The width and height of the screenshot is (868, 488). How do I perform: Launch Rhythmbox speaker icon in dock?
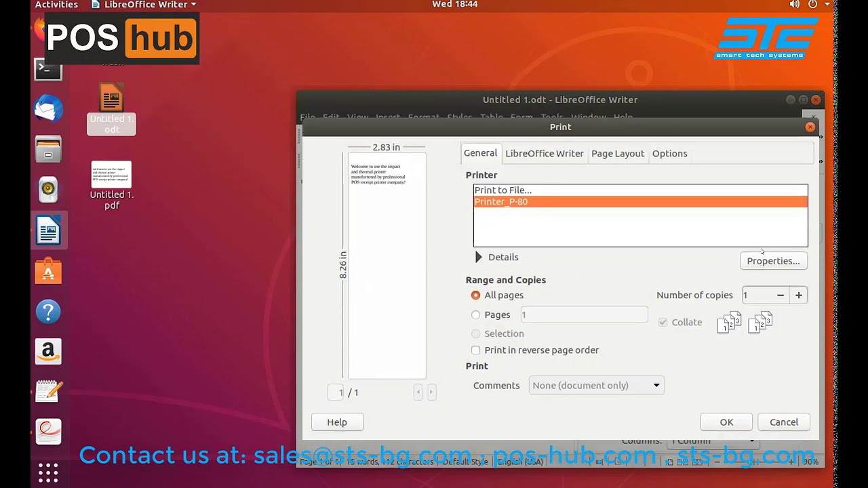pyautogui.click(x=48, y=190)
